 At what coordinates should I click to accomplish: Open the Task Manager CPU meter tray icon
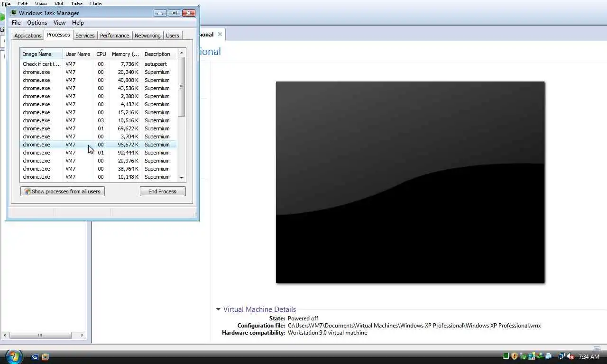[x=506, y=356]
